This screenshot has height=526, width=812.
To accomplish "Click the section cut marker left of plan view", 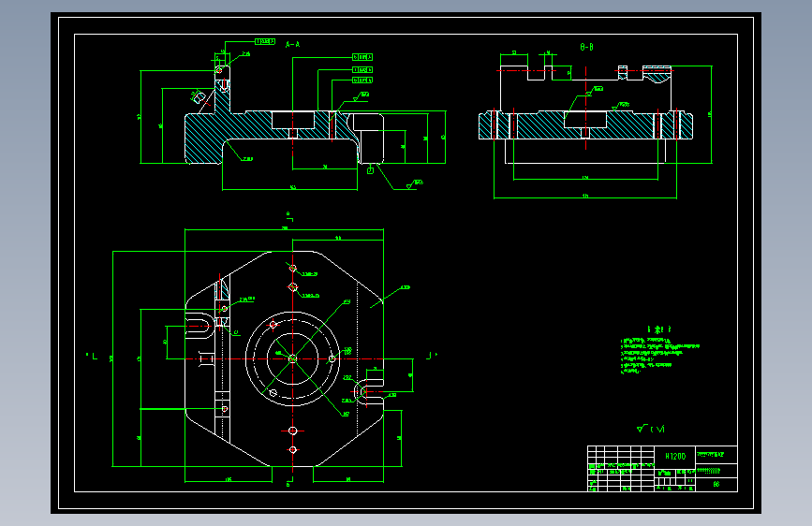I will [x=92, y=356].
